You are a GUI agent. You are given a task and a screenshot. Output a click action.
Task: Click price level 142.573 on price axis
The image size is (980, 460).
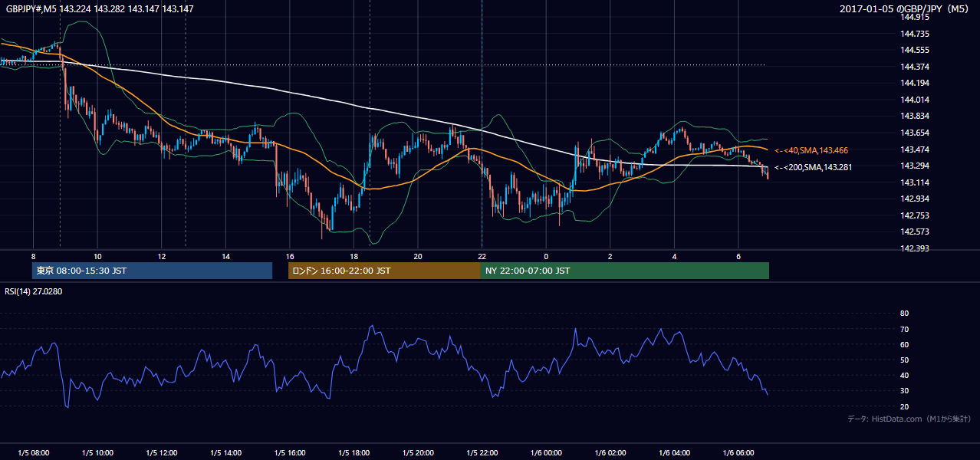[x=915, y=232]
